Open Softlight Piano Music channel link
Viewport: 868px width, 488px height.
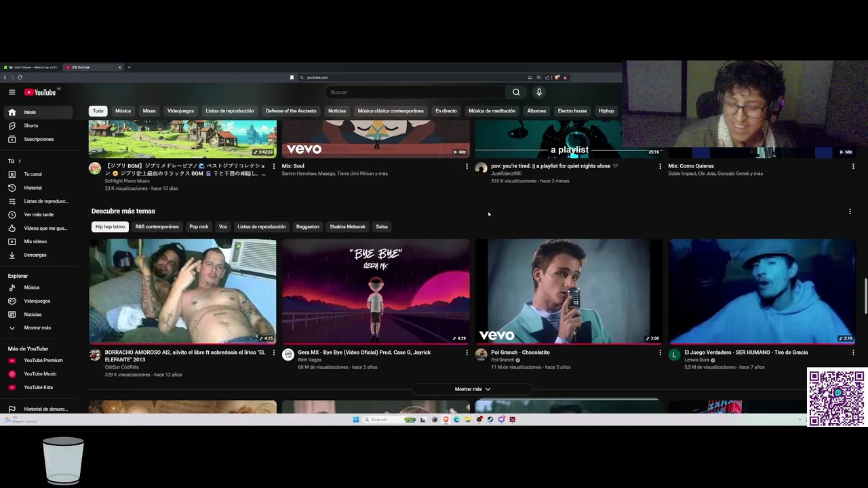127,181
